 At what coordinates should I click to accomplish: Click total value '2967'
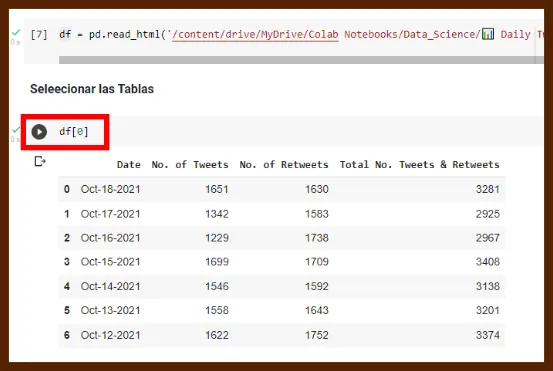point(488,238)
